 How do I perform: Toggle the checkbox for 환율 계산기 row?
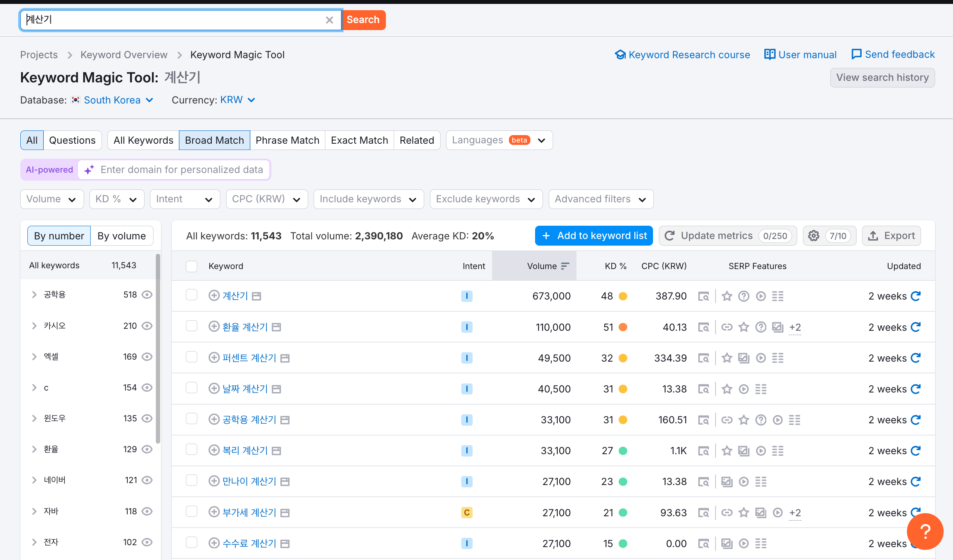tap(192, 326)
